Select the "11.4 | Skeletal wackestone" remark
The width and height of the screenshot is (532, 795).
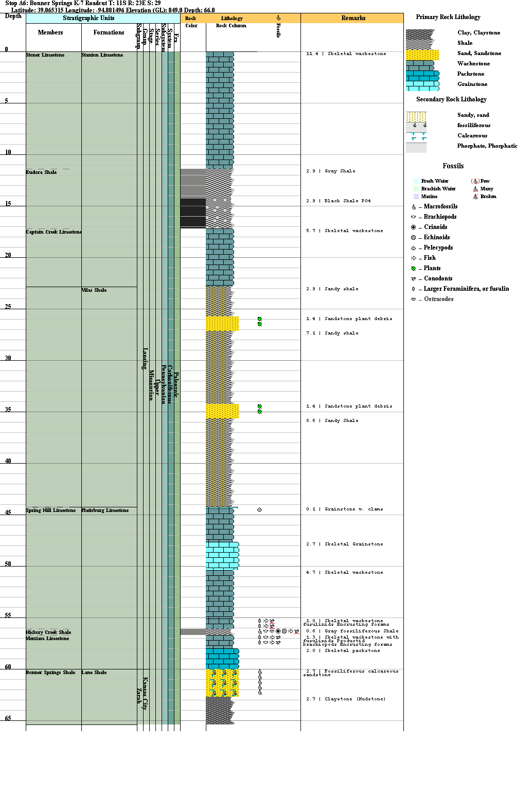click(x=346, y=54)
